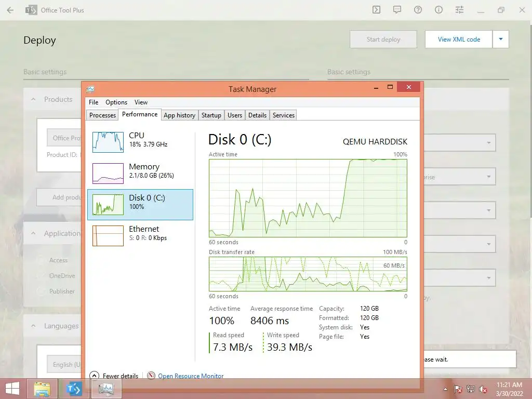Switch to the Details tab
The height and width of the screenshot is (399, 532).
tap(257, 115)
